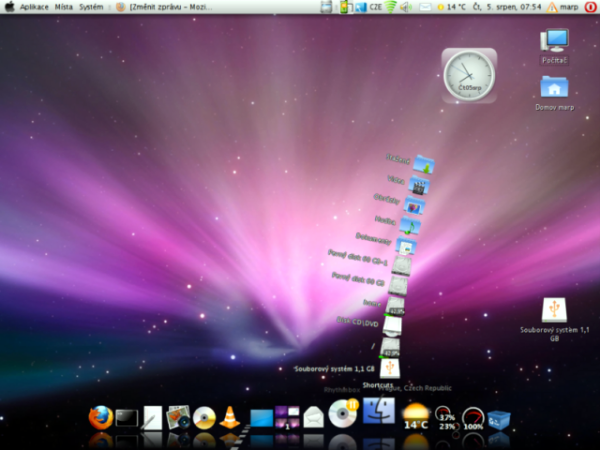
Task: Open the marp user menu
Action: coord(569,7)
